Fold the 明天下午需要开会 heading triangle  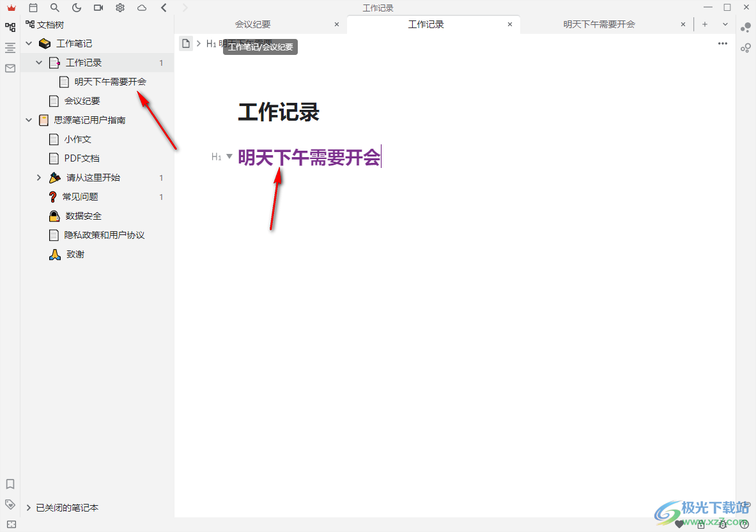pyautogui.click(x=229, y=156)
